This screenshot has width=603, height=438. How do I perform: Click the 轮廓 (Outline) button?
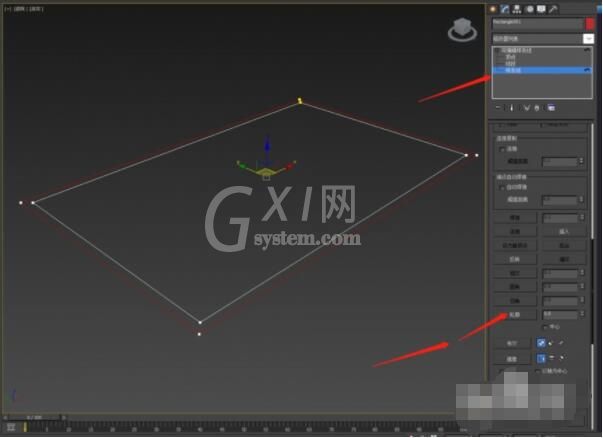coord(515,315)
